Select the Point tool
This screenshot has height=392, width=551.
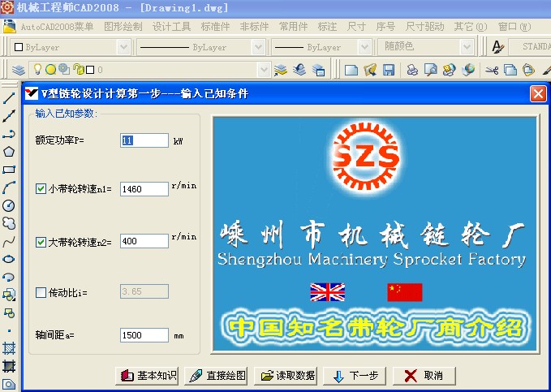(9, 330)
